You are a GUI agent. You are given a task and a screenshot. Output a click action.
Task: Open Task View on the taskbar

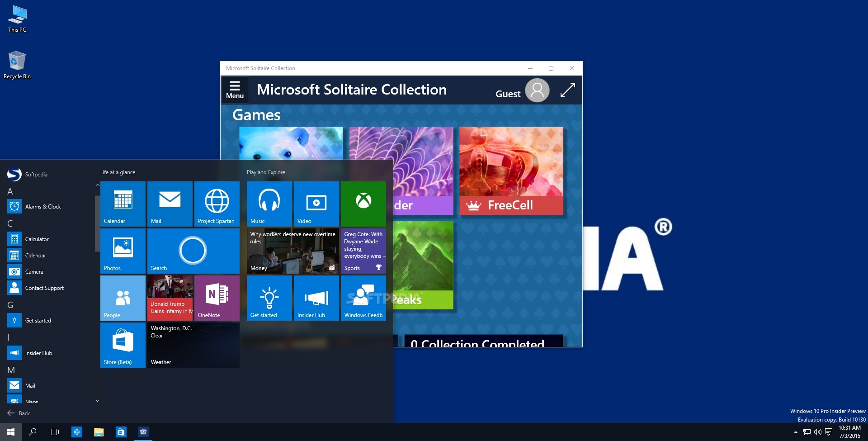54,432
